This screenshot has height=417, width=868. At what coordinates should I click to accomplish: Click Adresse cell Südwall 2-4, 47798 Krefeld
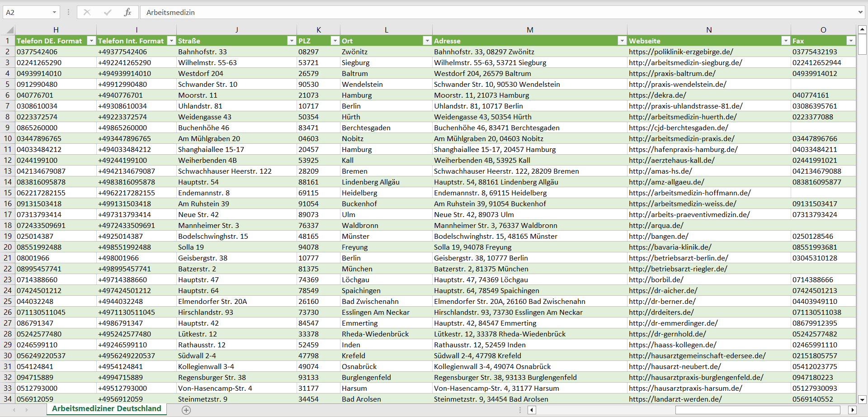click(x=530, y=355)
